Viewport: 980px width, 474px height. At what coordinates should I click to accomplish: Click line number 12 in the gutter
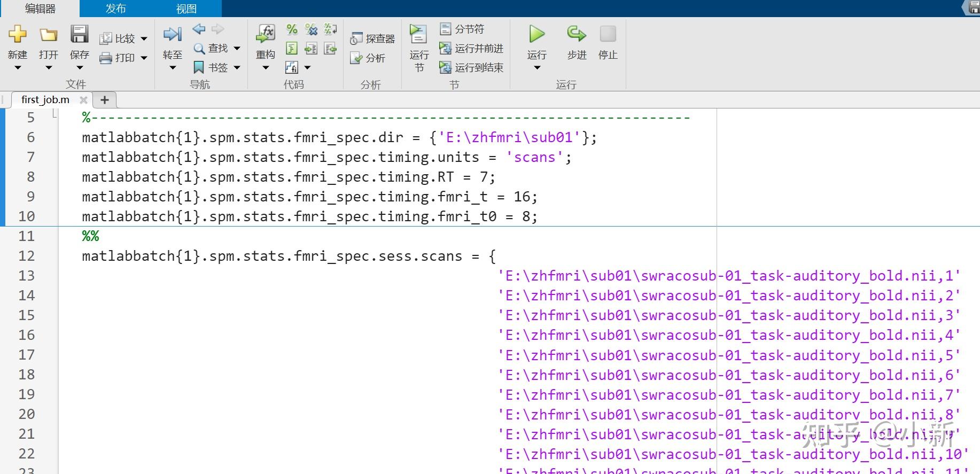pyautogui.click(x=27, y=256)
